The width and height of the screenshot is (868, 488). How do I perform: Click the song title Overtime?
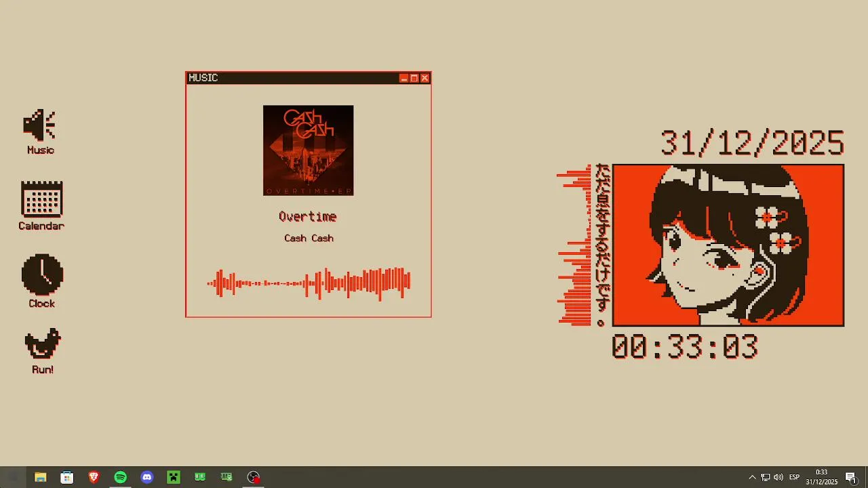point(308,217)
